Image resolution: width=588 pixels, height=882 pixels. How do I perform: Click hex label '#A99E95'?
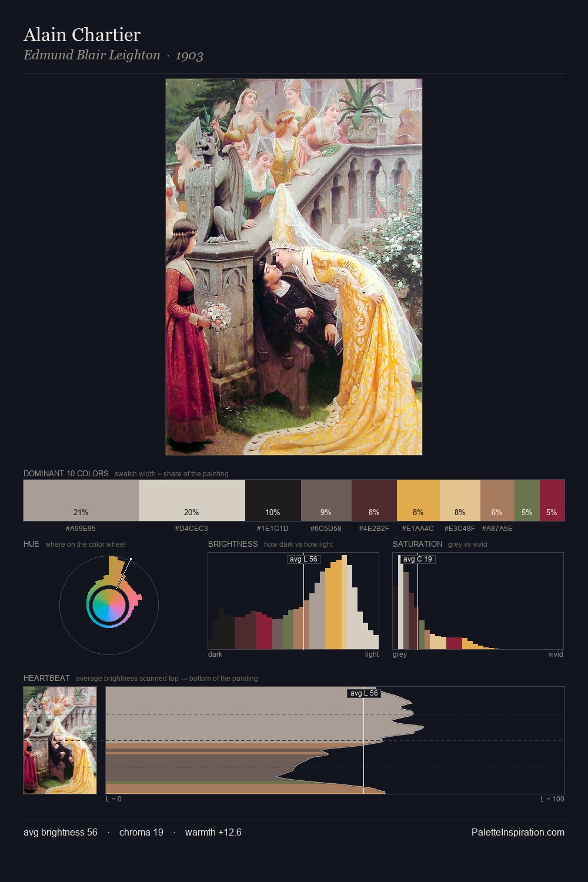click(x=81, y=528)
